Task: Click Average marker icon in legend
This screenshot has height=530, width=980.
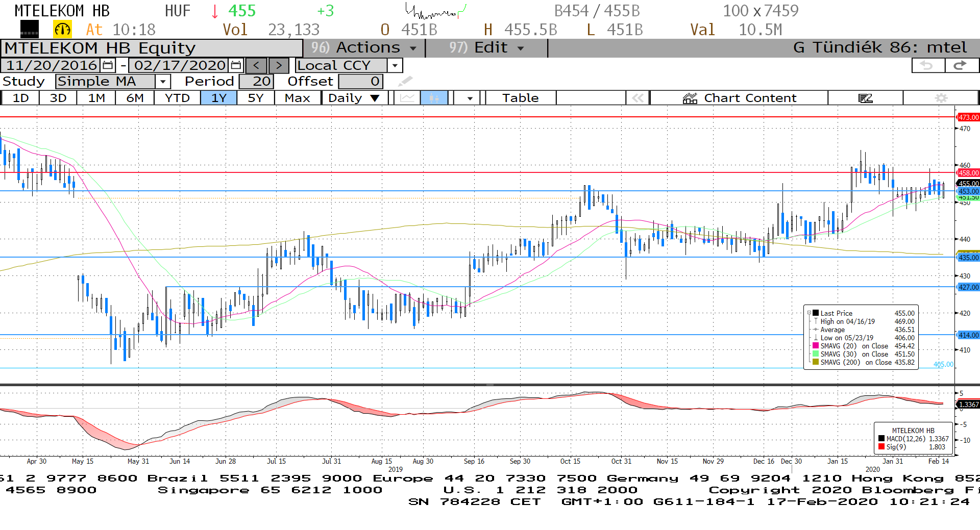Action: click(x=816, y=330)
